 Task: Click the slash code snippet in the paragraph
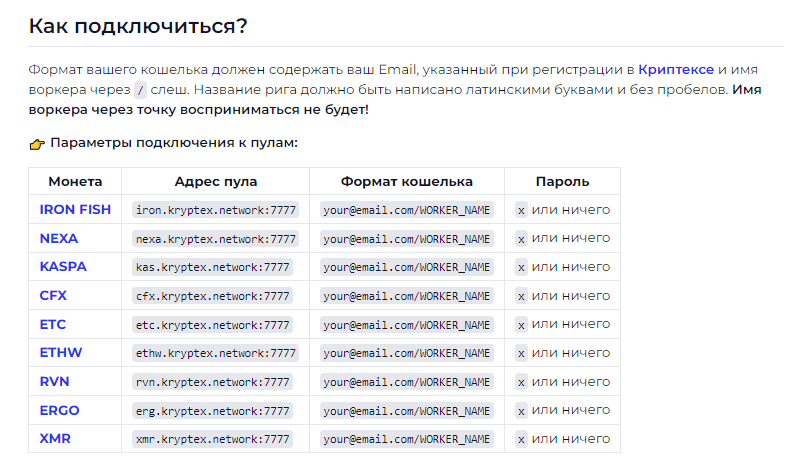[140, 90]
